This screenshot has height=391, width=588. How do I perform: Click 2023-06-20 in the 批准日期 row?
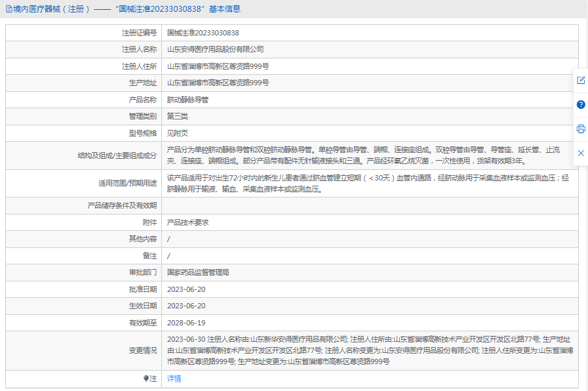click(186, 289)
